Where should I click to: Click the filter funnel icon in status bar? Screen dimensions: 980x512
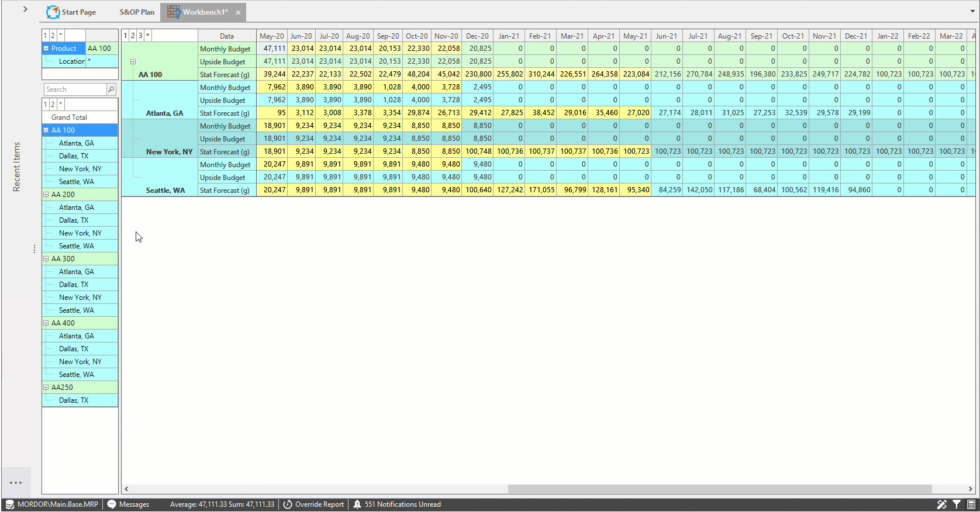pos(957,504)
